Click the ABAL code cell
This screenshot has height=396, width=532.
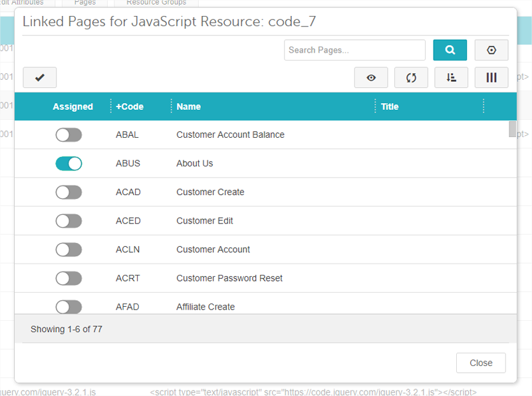127,135
